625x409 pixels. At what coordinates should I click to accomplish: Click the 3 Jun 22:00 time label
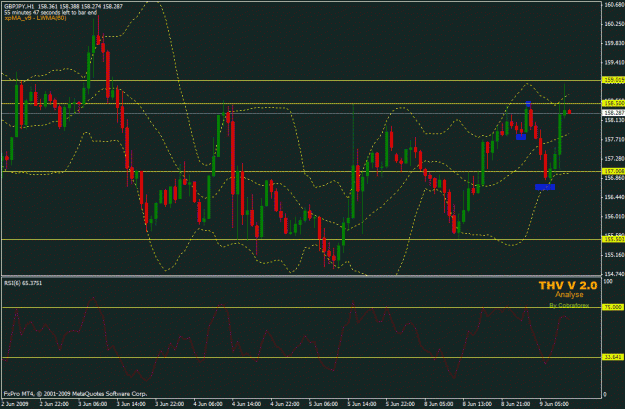tap(169, 404)
